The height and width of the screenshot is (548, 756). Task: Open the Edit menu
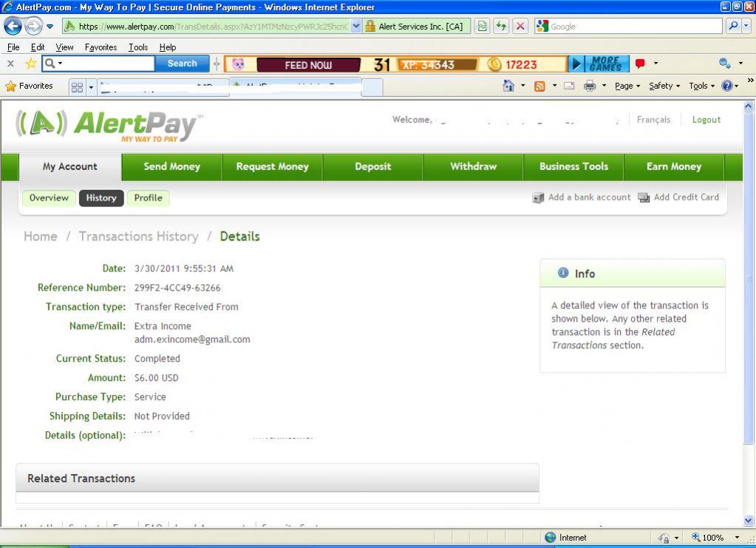(x=38, y=47)
